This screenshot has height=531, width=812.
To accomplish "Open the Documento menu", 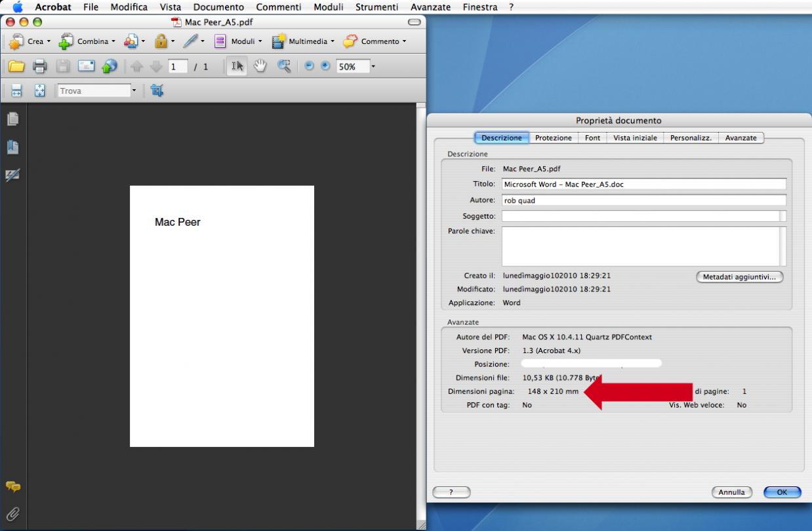I will (x=218, y=7).
